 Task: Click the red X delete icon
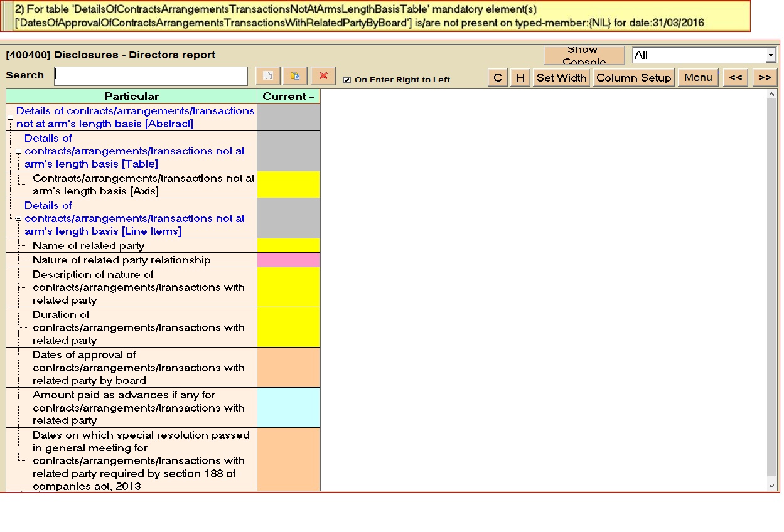tap(323, 76)
